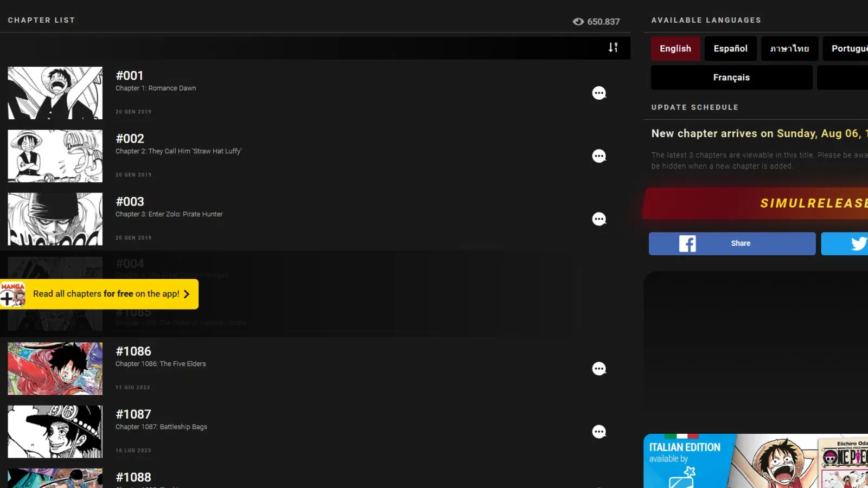Image resolution: width=868 pixels, height=488 pixels.
Task: Toggle chapter list sort order icon
Action: coord(613,47)
